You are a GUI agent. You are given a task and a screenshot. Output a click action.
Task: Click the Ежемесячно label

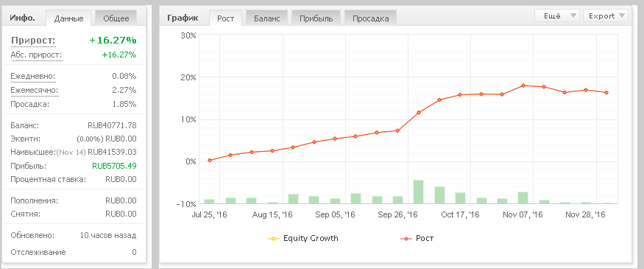[x=35, y=90]
